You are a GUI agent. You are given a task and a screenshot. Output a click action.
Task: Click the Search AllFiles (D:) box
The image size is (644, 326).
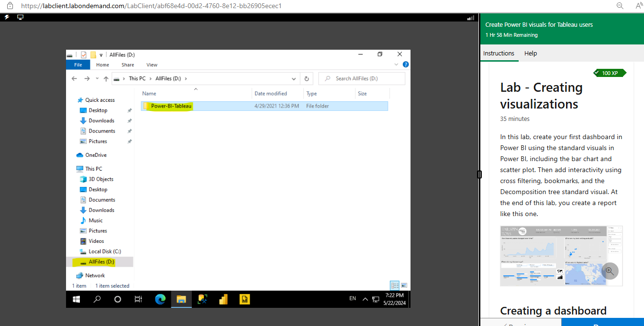tap(362, 78)
